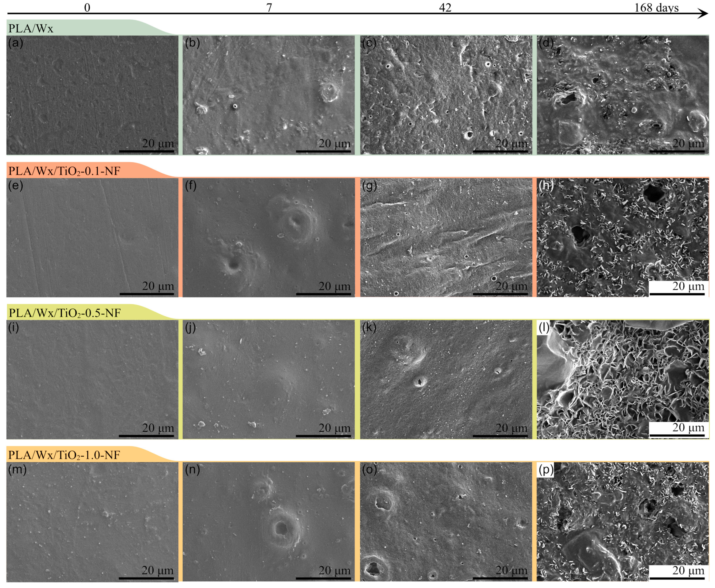
Task: Click SEM panel (a) of PLA/Wx
Action: 92,95
